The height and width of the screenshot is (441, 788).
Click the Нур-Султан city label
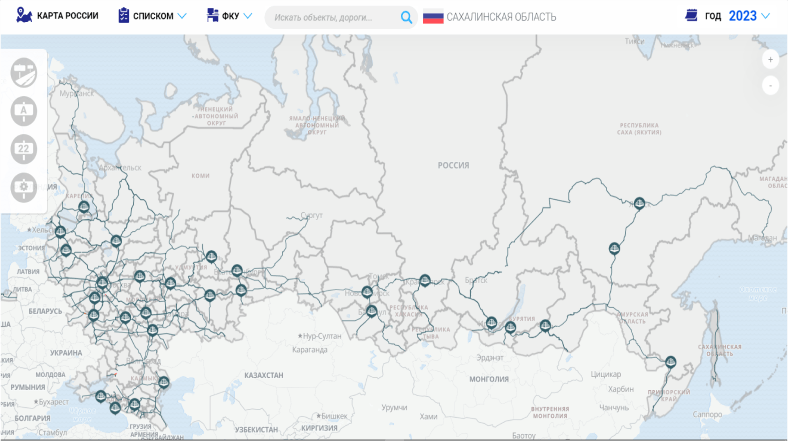(320, 336)
